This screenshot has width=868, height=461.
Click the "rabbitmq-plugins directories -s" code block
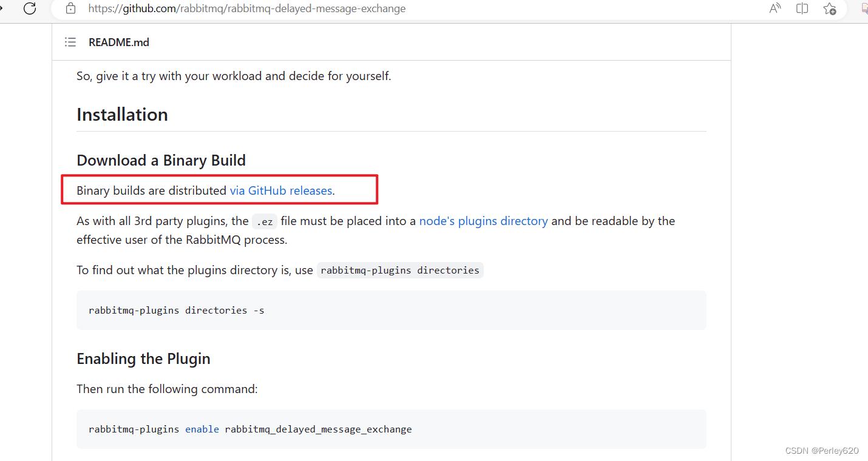[392, 310]
